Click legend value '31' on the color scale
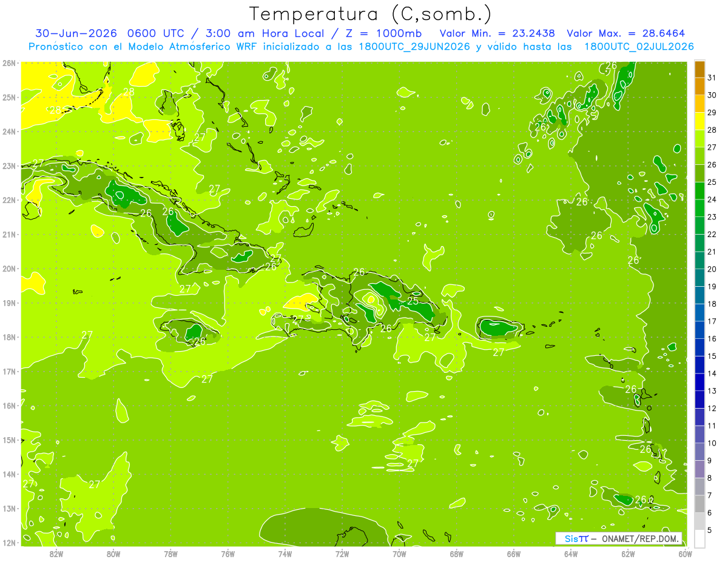728x562 pixels. click(x=712, y=78)
